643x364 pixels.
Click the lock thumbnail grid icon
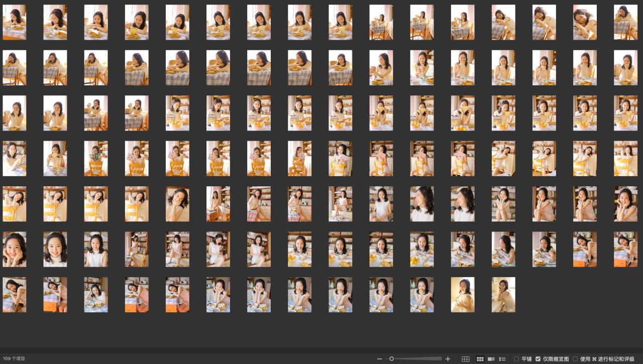(x=466, y=359)
